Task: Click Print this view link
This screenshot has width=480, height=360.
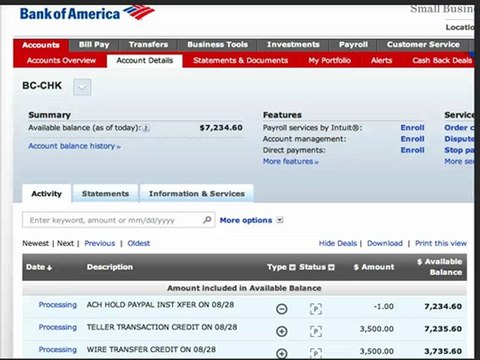Action: pos(441,243)
